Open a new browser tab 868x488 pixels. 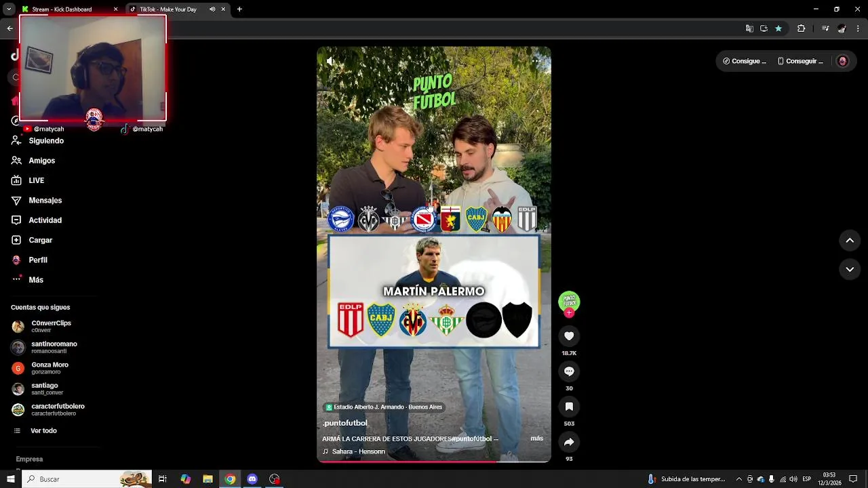pyautogui.click(x=239, y=9)
